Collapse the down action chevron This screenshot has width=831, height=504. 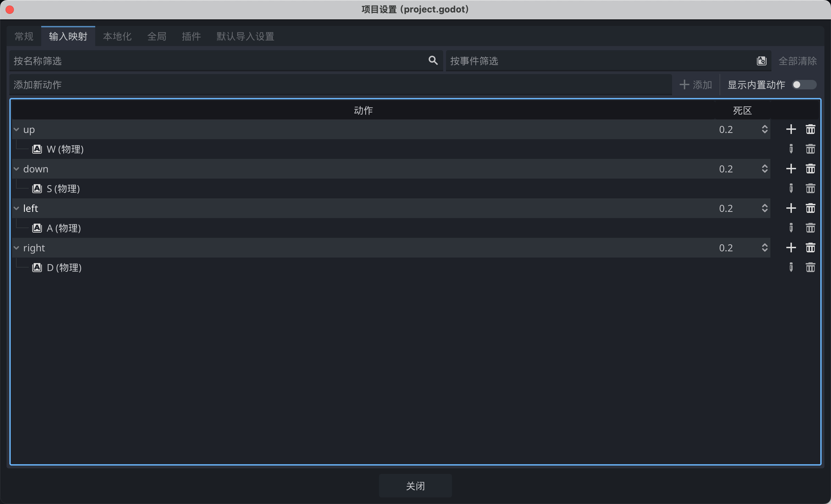coord(16,169)
